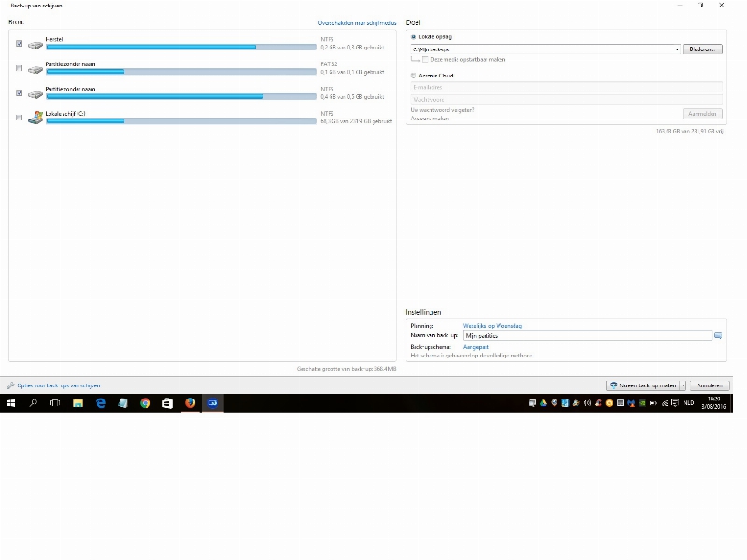This screenshot has width=747, height=560.
Task: Open 'Opties voor back-ups van schijven' link
Action: [x=58, y=385]
